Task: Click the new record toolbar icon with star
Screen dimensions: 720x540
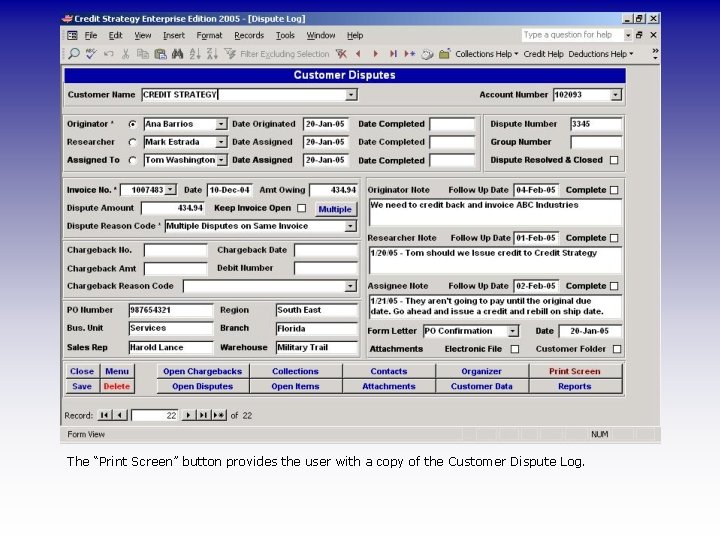Action: point(410,54)
